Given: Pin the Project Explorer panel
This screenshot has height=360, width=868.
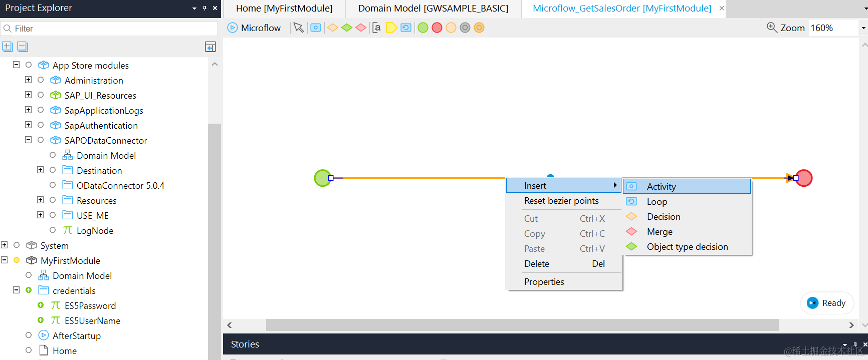Looking at the screenshot, I should point(204,8).
